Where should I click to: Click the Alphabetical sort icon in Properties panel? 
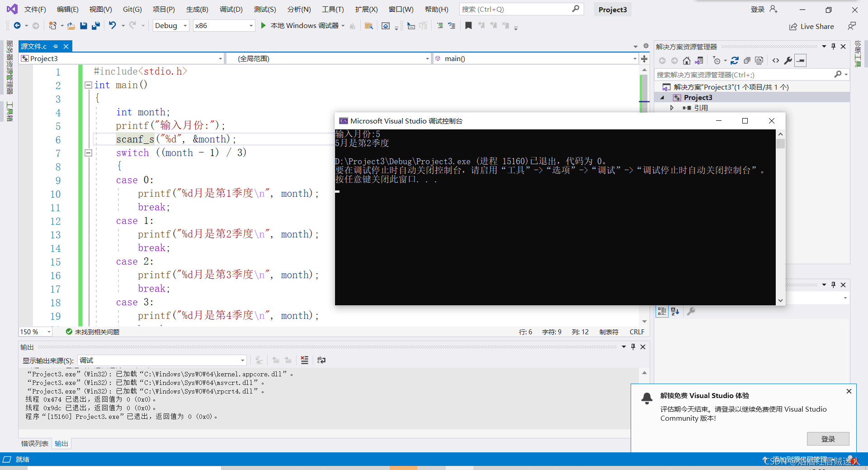click(x=675, y=311)
